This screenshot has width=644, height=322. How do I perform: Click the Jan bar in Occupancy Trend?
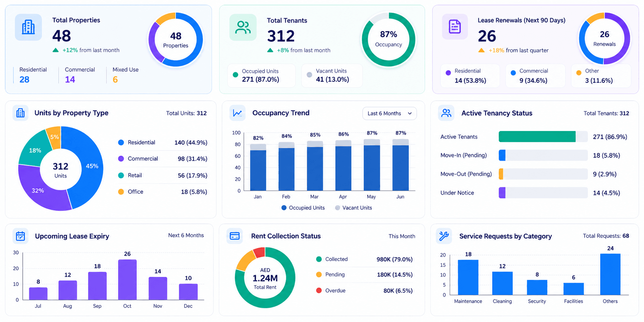click(x=258, y=167)
